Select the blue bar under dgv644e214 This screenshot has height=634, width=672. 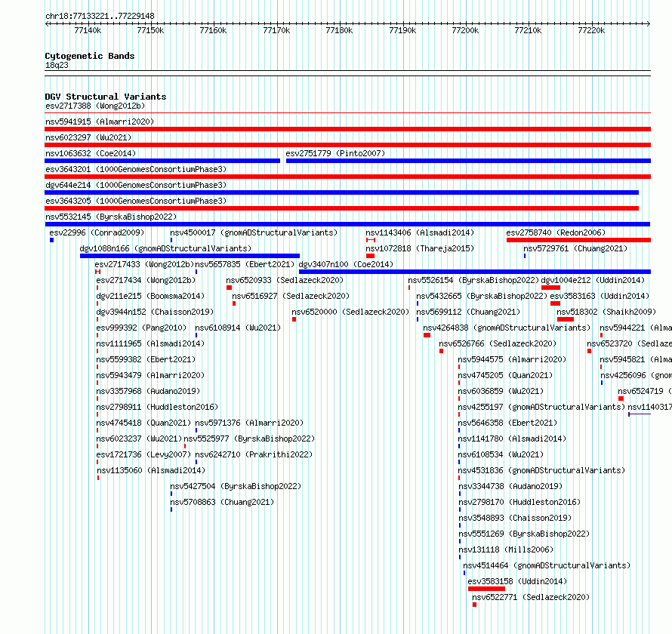click(341, 192)
